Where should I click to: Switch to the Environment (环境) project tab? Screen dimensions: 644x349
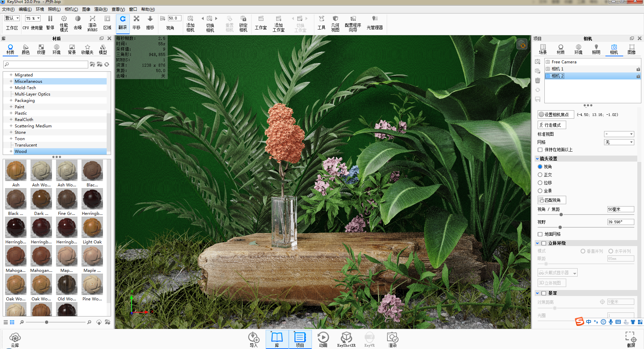tap(578, 49)
